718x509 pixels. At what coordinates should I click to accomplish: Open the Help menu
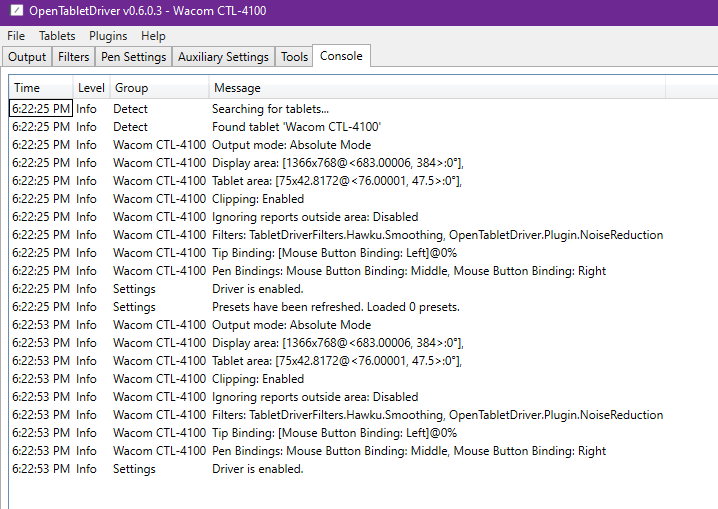click(153, 36)
